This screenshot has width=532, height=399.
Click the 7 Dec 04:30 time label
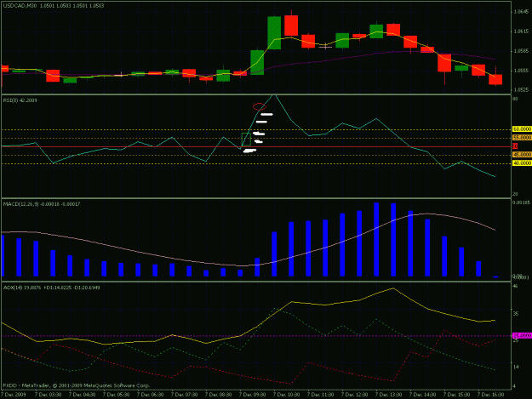coord(82,395)
